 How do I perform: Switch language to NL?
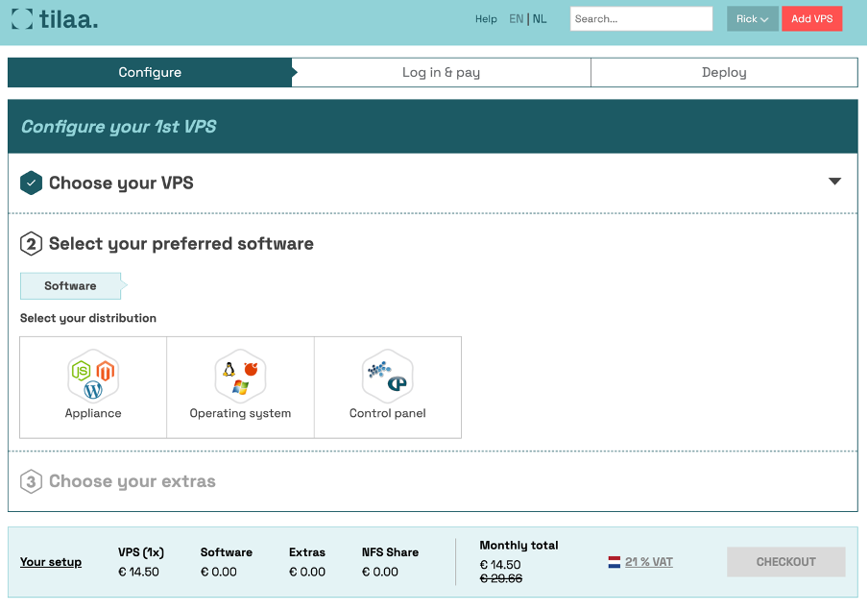pyautogui.click(x=540, y=19)
